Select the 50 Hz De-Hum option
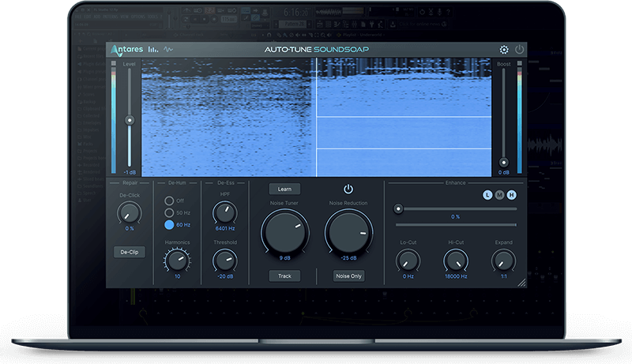The width and height of the screenshot is (632, 364). coord(169,212)
